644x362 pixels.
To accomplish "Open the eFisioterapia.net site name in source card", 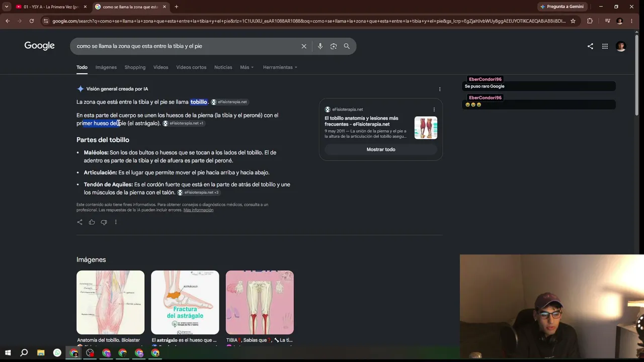I will [x=347, y=110].
